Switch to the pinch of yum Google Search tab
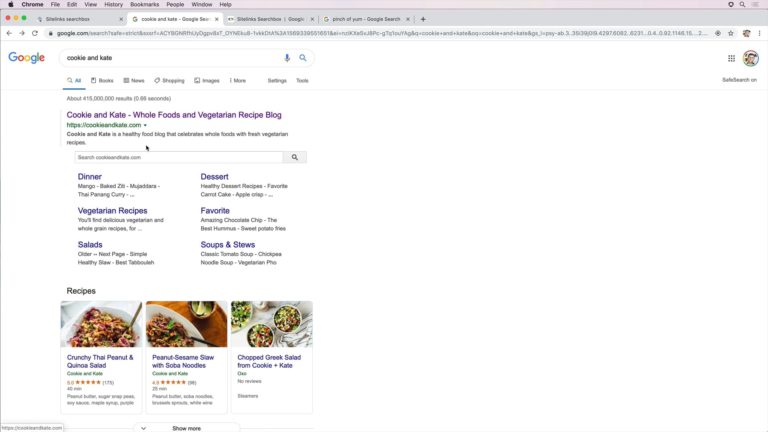This screenshot has height=432, width=768. coord(366,19)
